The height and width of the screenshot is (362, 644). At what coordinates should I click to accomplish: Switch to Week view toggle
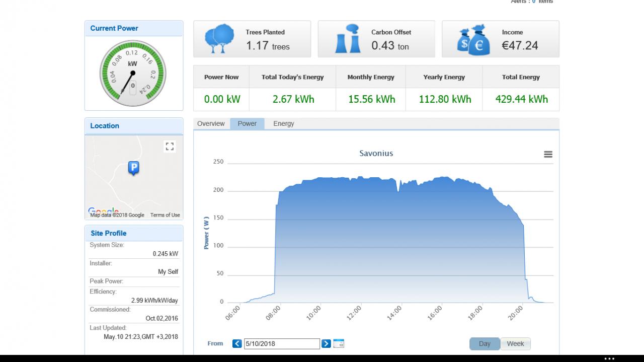(515, 344)
